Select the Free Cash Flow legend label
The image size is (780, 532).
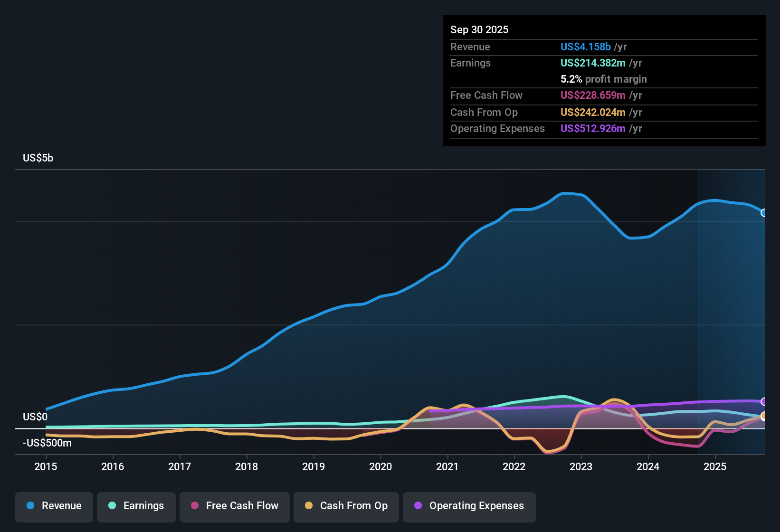(242, 506)
